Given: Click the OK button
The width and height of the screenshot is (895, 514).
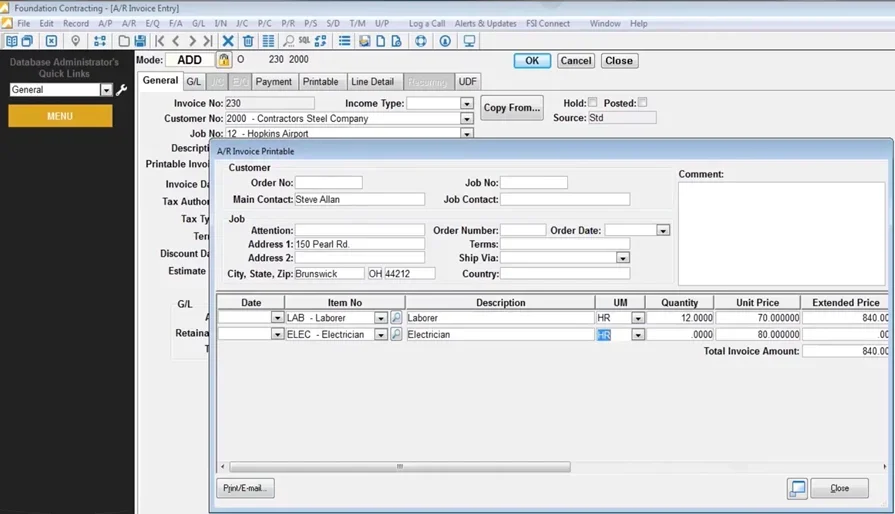Looking at the screenshot, I should point(532,60).
